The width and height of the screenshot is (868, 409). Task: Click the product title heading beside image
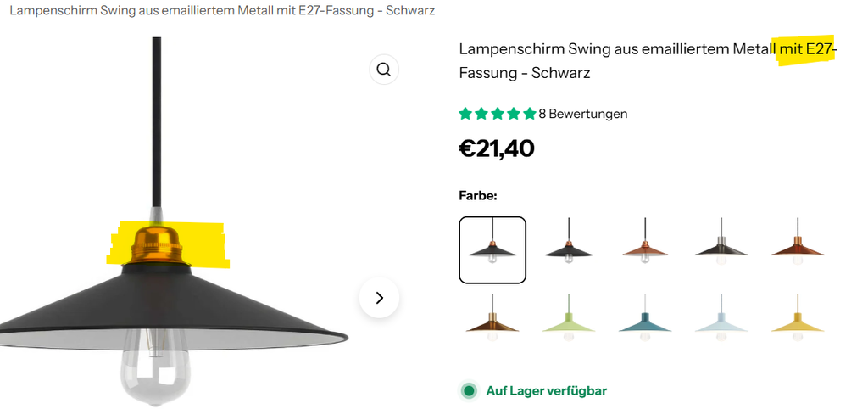(x=648, y=61)
